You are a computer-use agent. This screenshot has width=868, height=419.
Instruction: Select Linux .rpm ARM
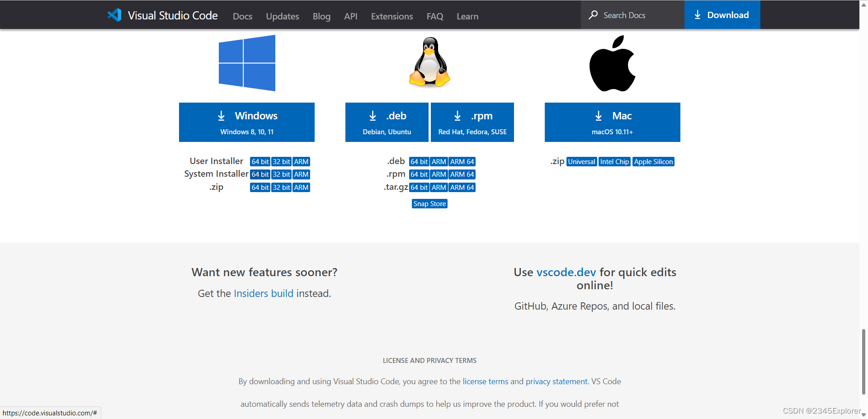click(439, 174)
